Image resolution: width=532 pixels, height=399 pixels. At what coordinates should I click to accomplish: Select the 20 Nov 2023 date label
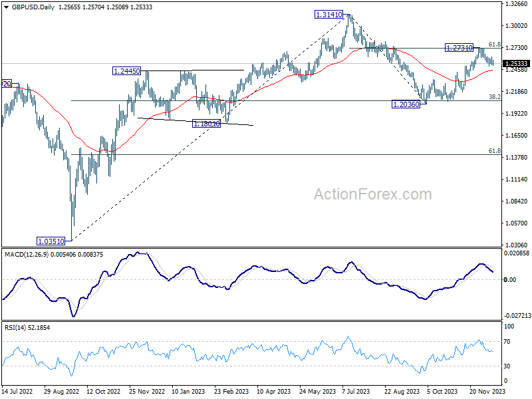[x=487, y=392]
